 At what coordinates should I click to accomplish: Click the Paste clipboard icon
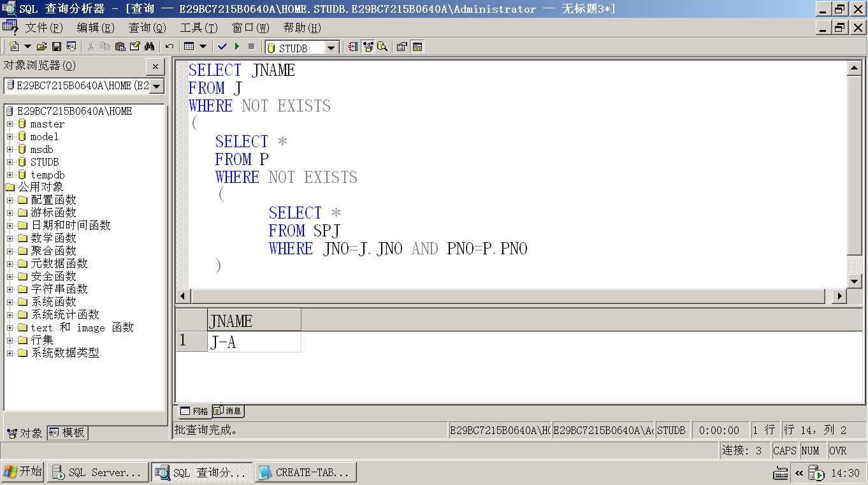coord(120,47)
